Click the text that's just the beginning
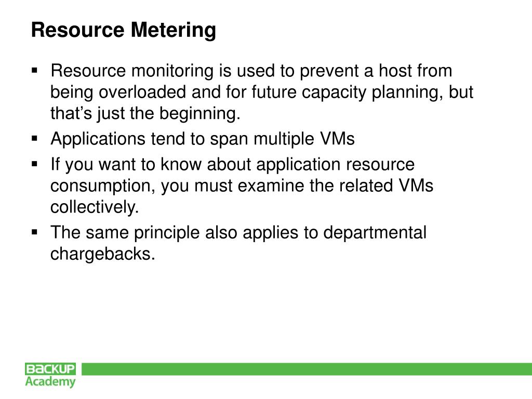532x399 pixels. [x=145, y=113]
